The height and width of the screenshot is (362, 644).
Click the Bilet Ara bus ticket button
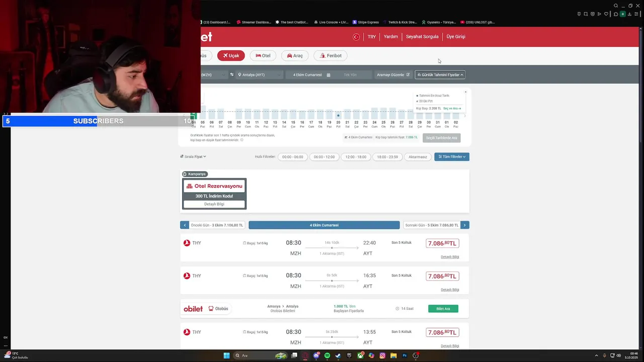click(x=443, y=309)
